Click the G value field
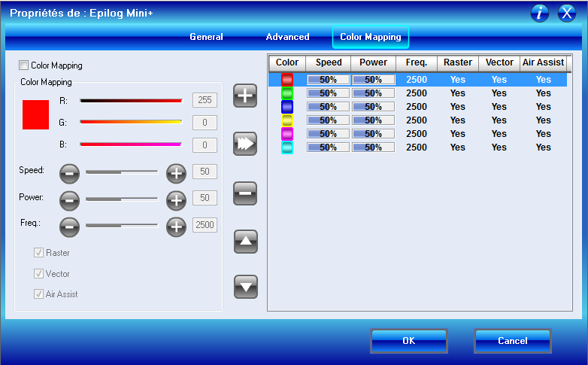This screenshot has width=588, height=365. click(205, 123)
